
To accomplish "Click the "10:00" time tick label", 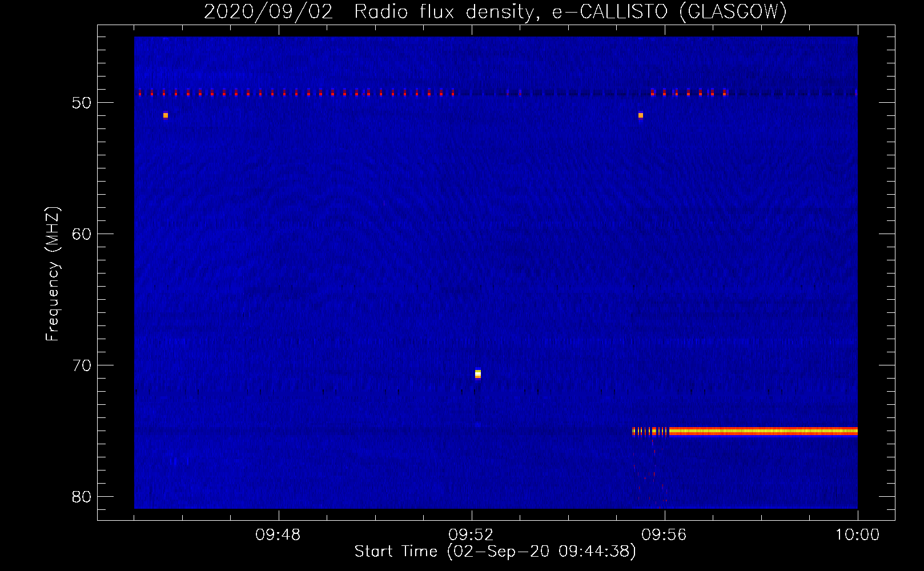I will pos(857,535).
